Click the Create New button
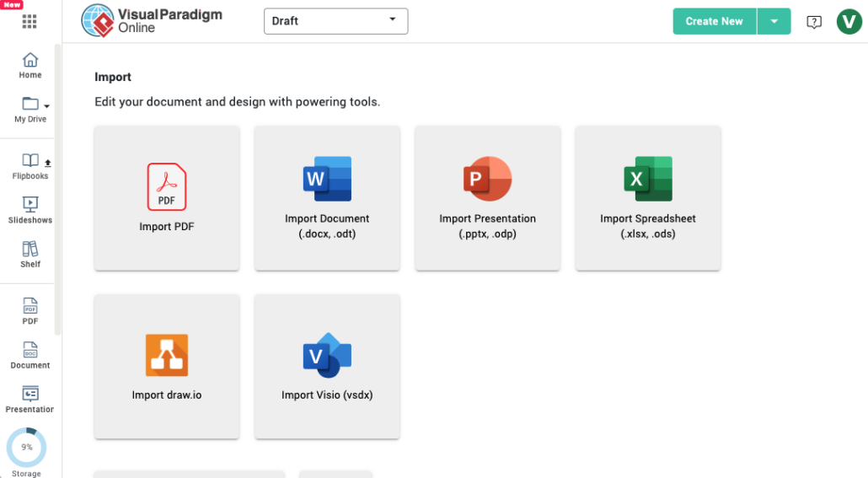Image resolution: width=868 pixels, height=478 pixels. (714, 22)
